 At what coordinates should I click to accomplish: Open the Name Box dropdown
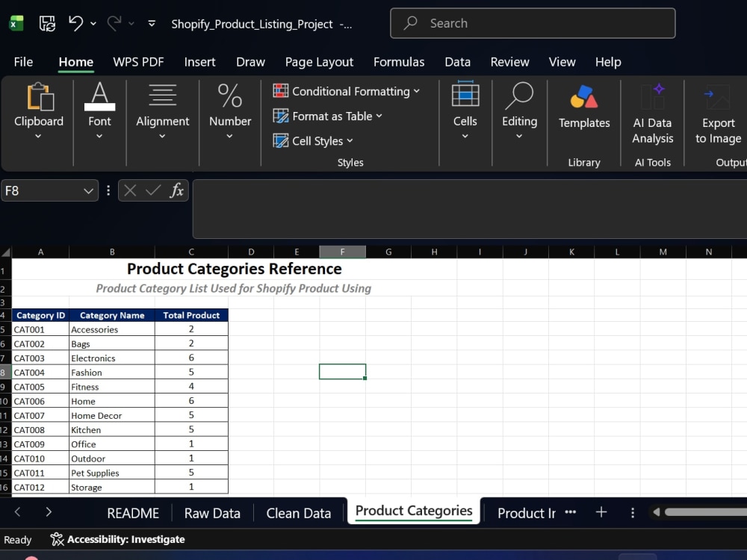(x=88, y=191)
